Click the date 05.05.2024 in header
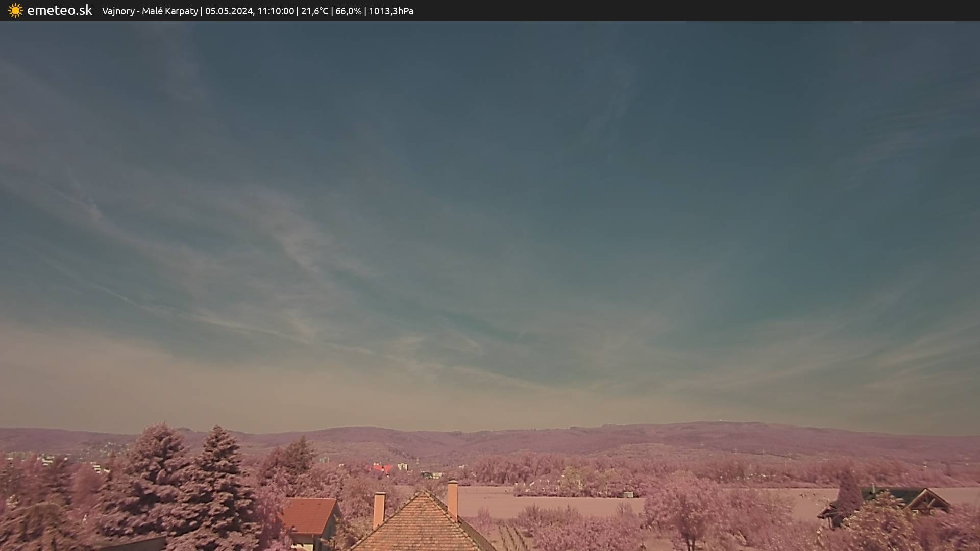980x551 pixels. pos(229,11)
